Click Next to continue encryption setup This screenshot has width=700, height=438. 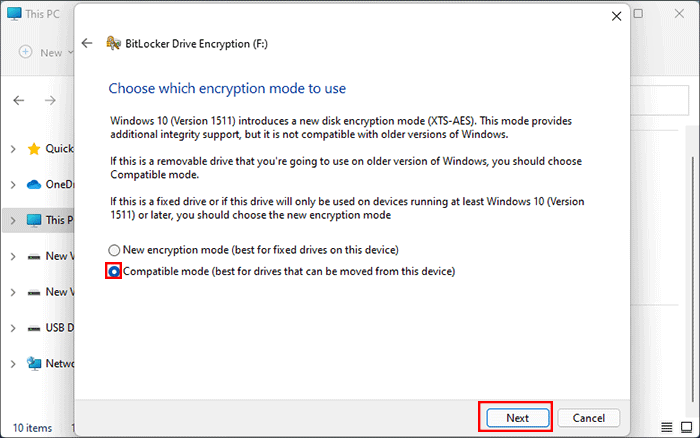coord(516,417)
